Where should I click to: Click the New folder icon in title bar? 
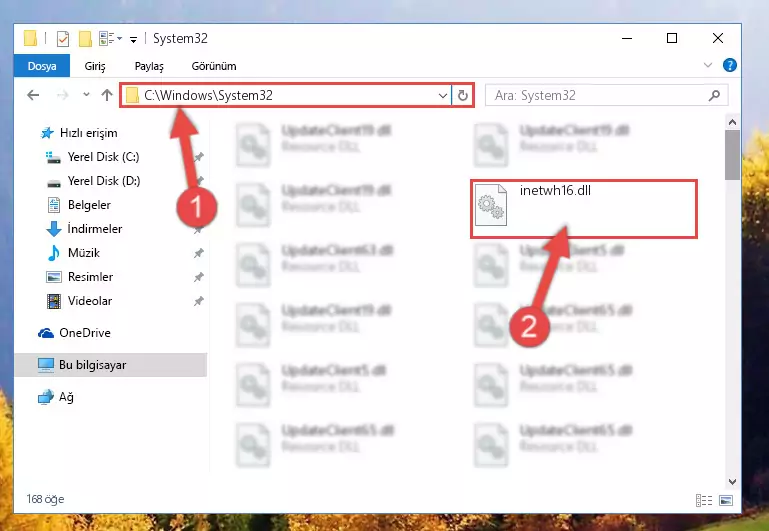tap(85, 38)
